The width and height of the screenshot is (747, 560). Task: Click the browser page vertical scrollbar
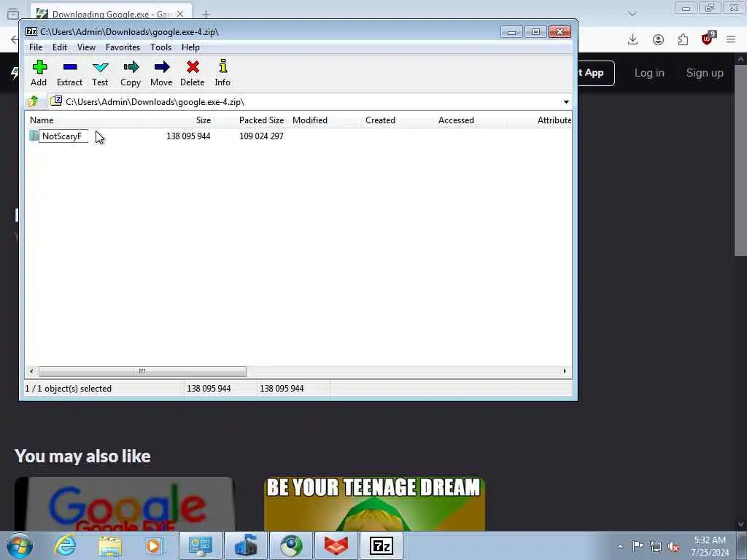point(740,160)
